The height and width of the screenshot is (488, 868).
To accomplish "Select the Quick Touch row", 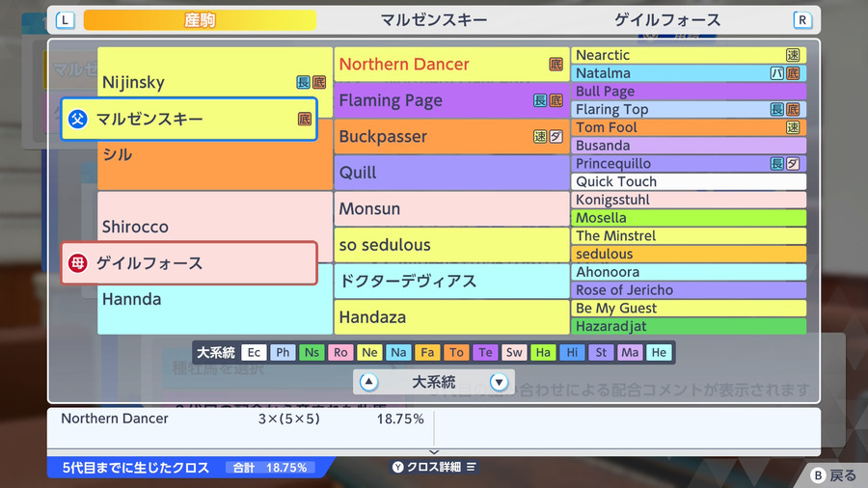I will pyautogui.click(x=689, y=181).
